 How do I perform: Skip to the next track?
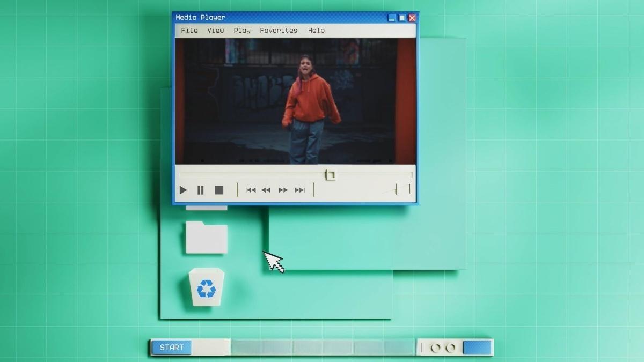(x=300, y=190)
